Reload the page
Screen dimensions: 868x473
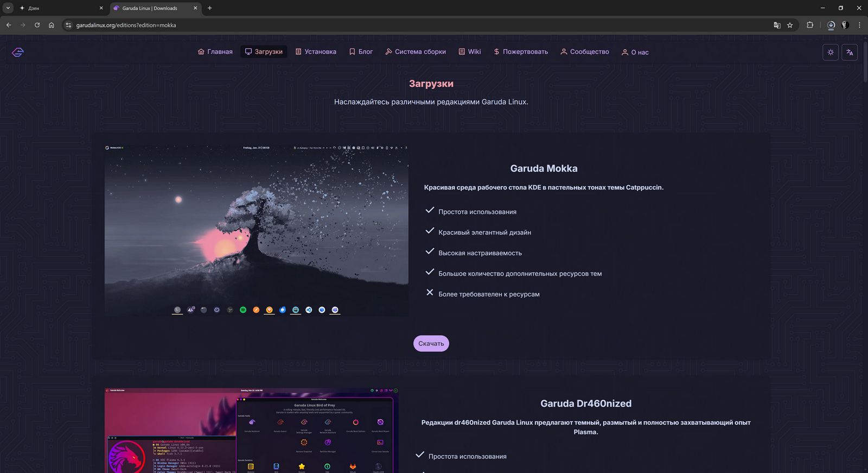click(37, 25)
